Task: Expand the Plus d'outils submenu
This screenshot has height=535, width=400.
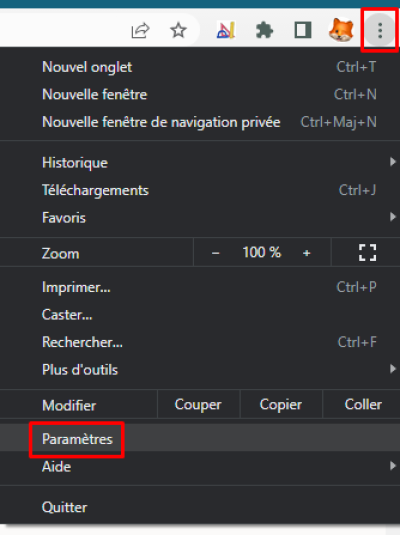Action: [x=200, y=370]
